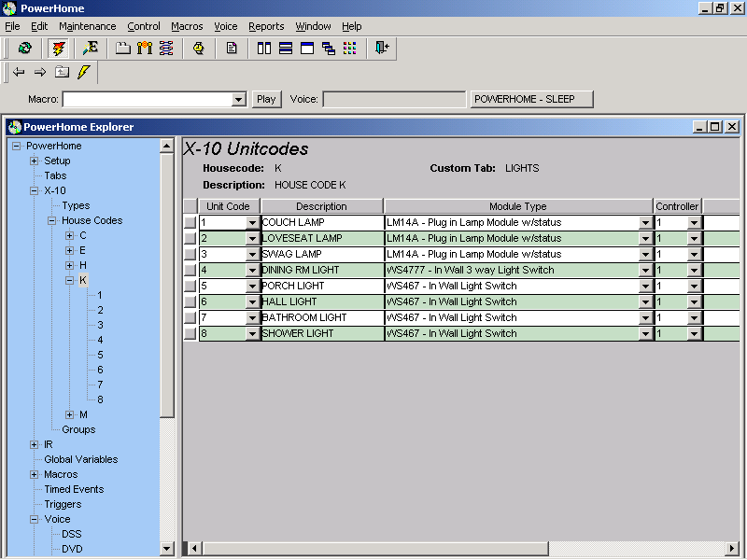Viewport: 747px width, 560px height.
Task: Click the Play button
Action: [x=266, y=99]
